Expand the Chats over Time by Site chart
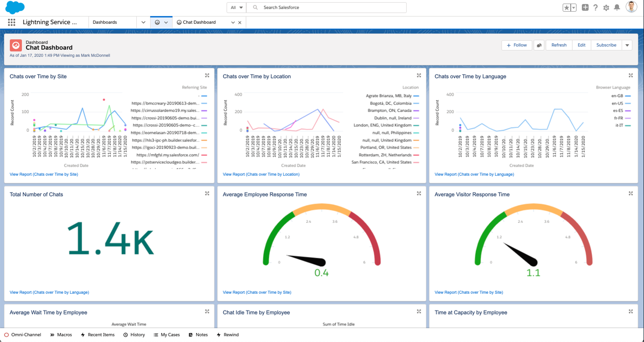Screen dimensions: 644x342 pos(207,75)
